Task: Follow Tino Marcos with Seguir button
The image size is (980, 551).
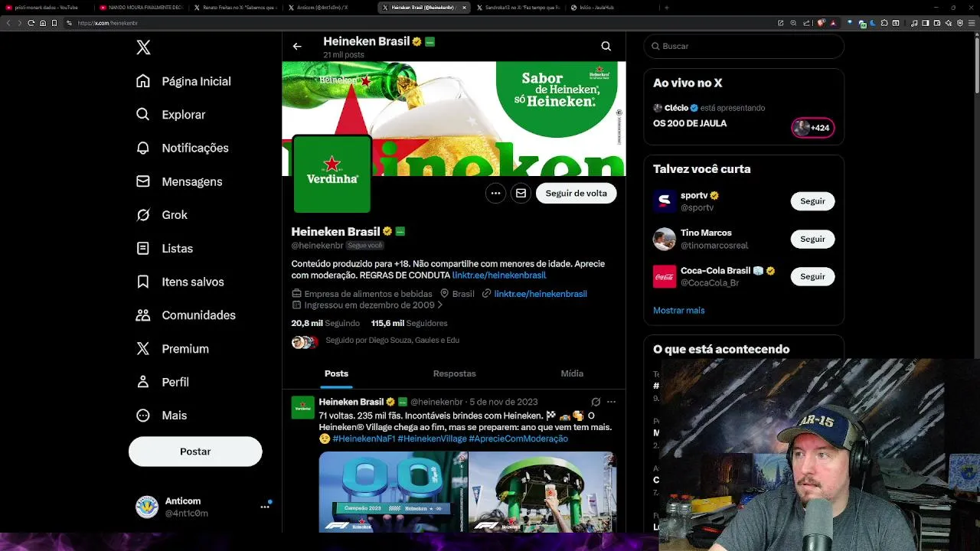Action: coord(812,239)
